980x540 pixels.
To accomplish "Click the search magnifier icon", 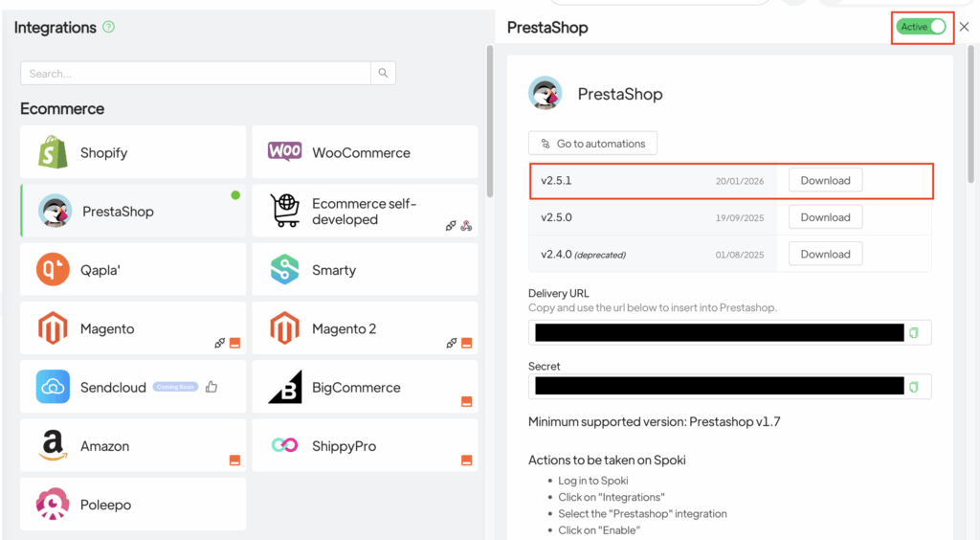I will point(383,73).
